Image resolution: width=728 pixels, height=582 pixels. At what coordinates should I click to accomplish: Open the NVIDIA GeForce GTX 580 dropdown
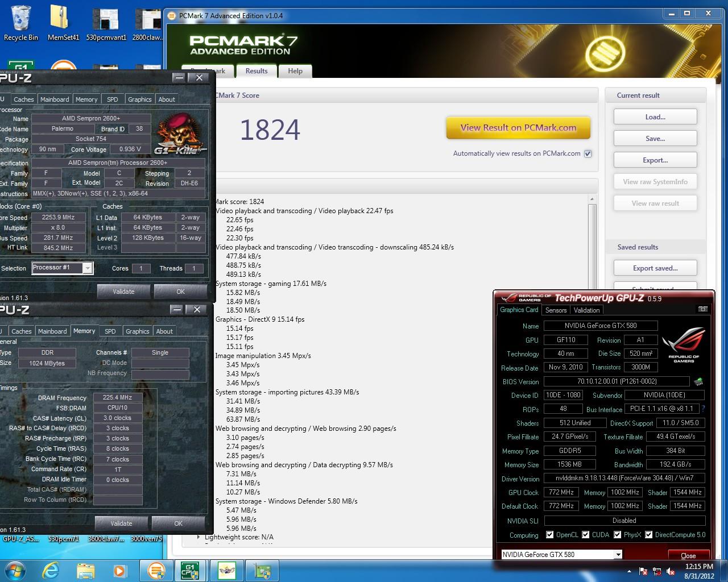pyautogui.click(x=618, y=554)
